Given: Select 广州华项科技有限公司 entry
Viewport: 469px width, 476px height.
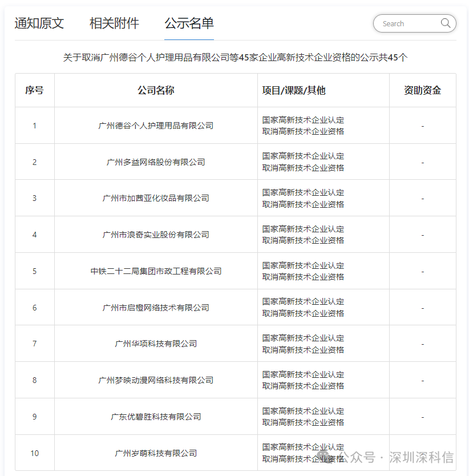Looking at the screenshot, I should tap(156, 344).
